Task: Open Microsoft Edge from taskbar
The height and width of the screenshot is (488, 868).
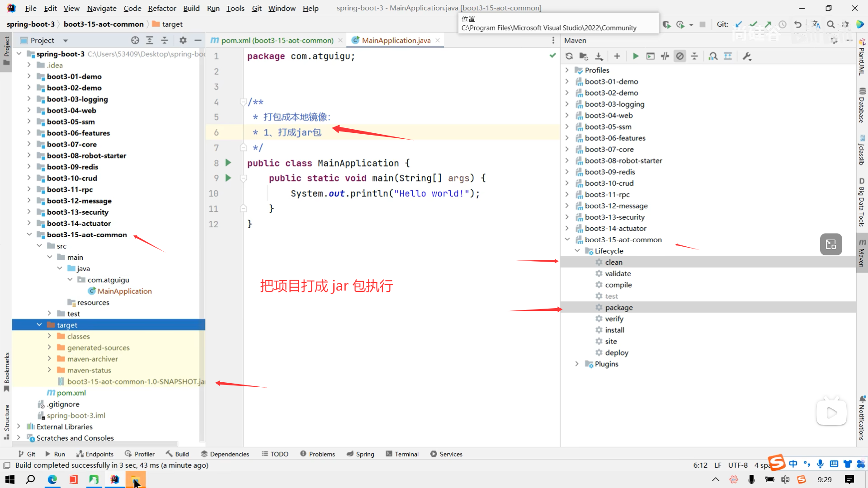Action: click(x=52, y=479)
